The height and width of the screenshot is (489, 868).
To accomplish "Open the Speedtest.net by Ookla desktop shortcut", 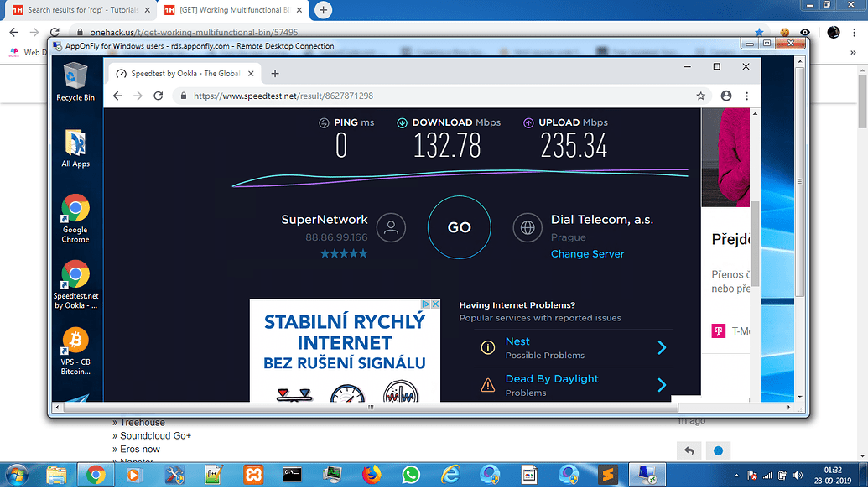I will tap(75, 284).
